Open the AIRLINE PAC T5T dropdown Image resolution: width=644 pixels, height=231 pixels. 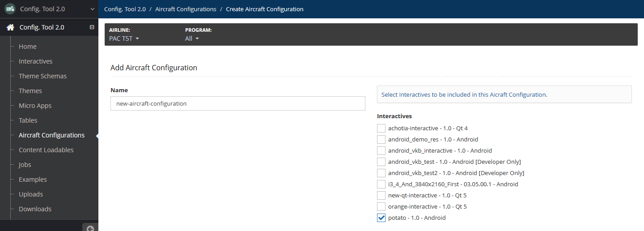click(124, 38)
